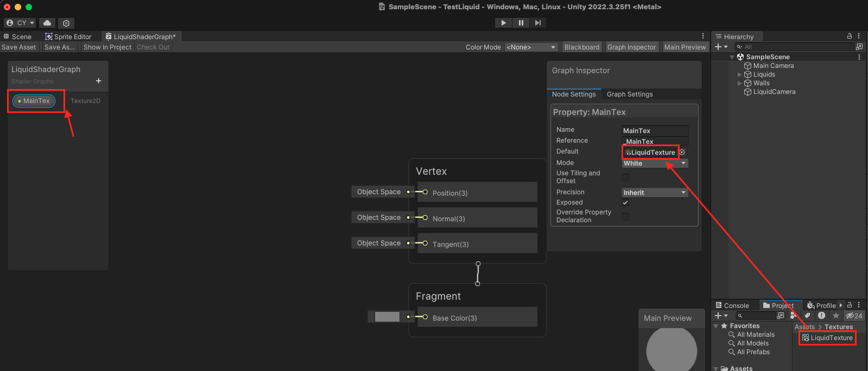Image resolution: width=868 pixels, height=371 pixels.
Task: Lock the Hierarchy panel
Action: coord(850,36)
